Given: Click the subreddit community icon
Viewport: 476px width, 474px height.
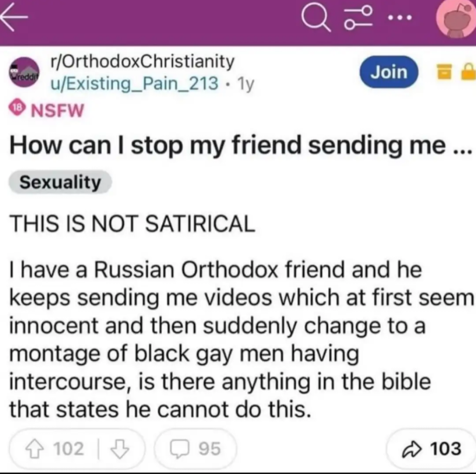Looking at the screenshot, I should [24, 72].
